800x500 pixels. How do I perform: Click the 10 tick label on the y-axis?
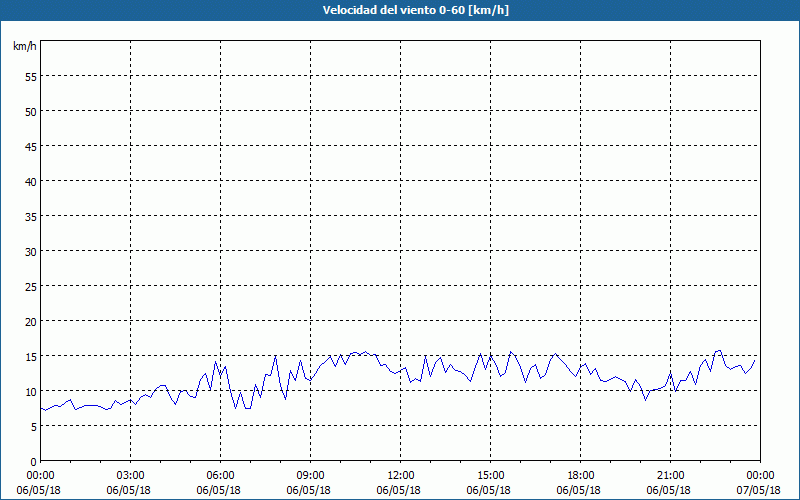coord(31,392)
